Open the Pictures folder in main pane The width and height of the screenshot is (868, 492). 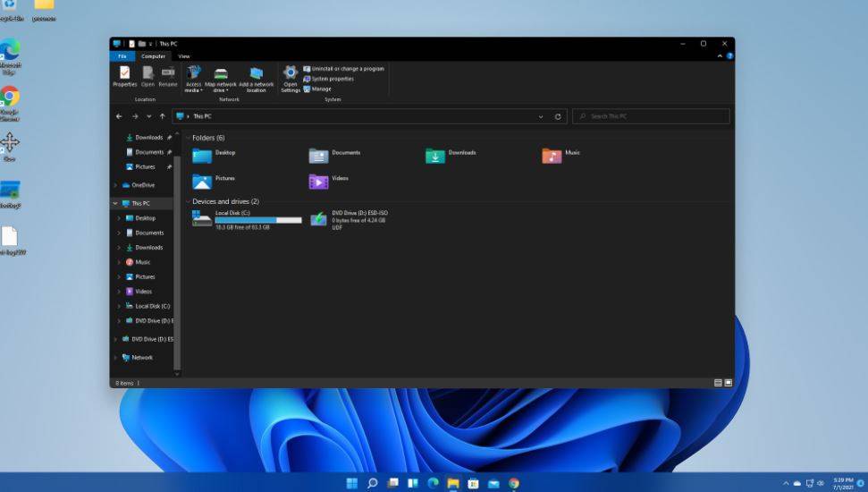(214, 182)
